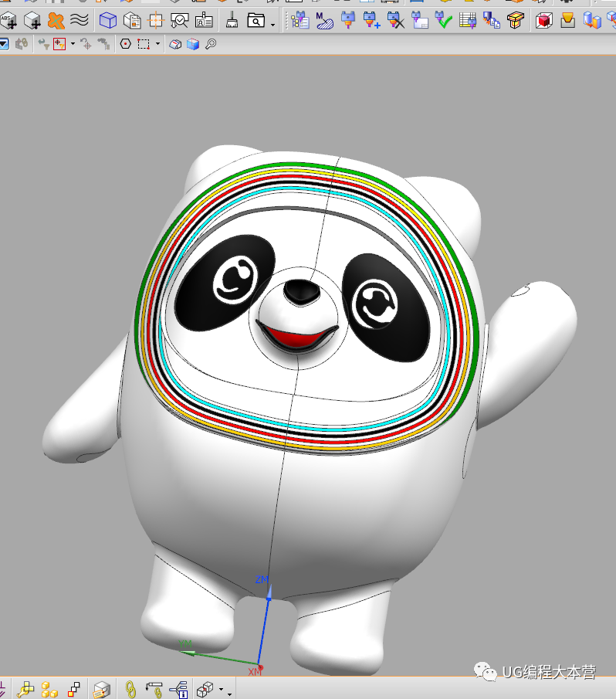Click the magnifier checkmark inspect icon
Screen dimensions: 616x699
(x=180, y=21)
